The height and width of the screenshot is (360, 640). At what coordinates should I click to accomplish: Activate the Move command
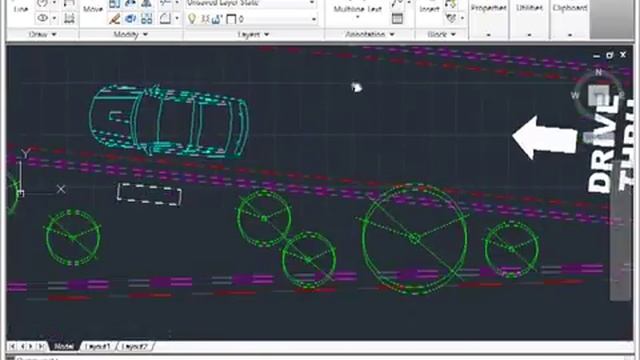click(93, 9)
